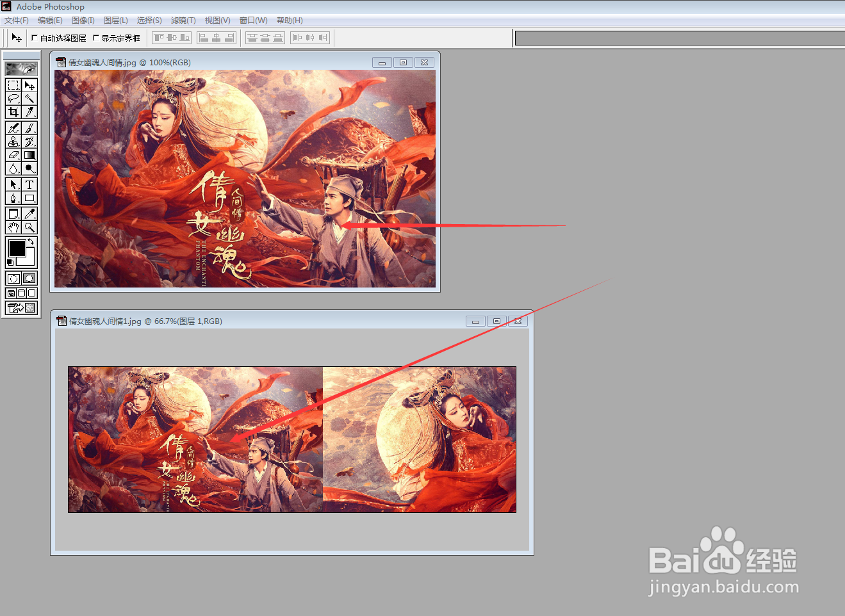The image size is (845, 616).
Task: Align vertical centers in options bar
Action: pyautogui.click(x=172, y=38)
